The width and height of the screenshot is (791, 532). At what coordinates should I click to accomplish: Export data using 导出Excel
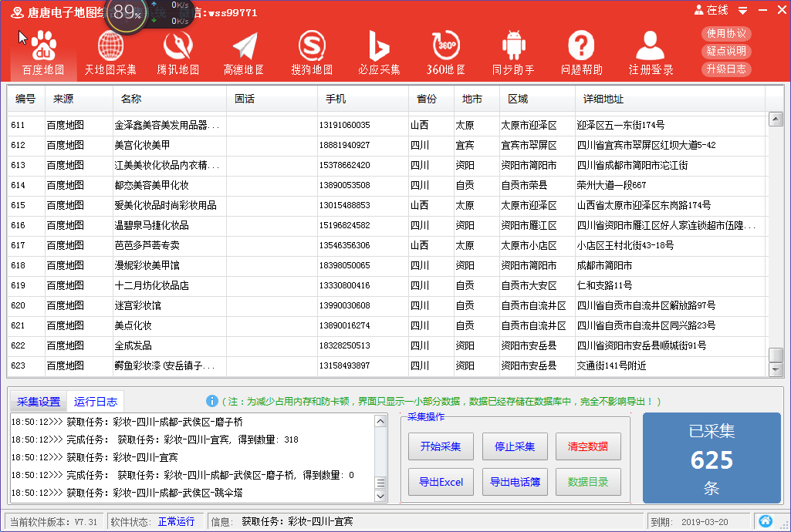pyautogui.click(x=441, y=482)
